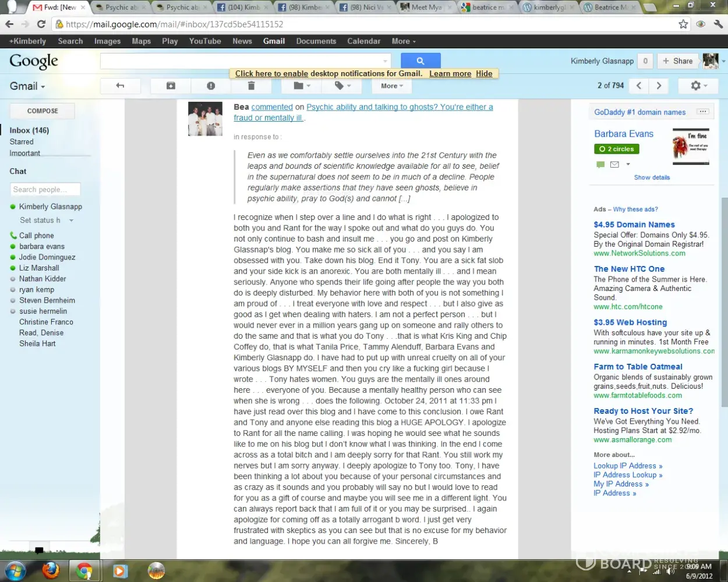Image resolution: width=728 pixels, height=582 pixels.
Task: Open the Move to folder menu
Action: pos(302,86)
